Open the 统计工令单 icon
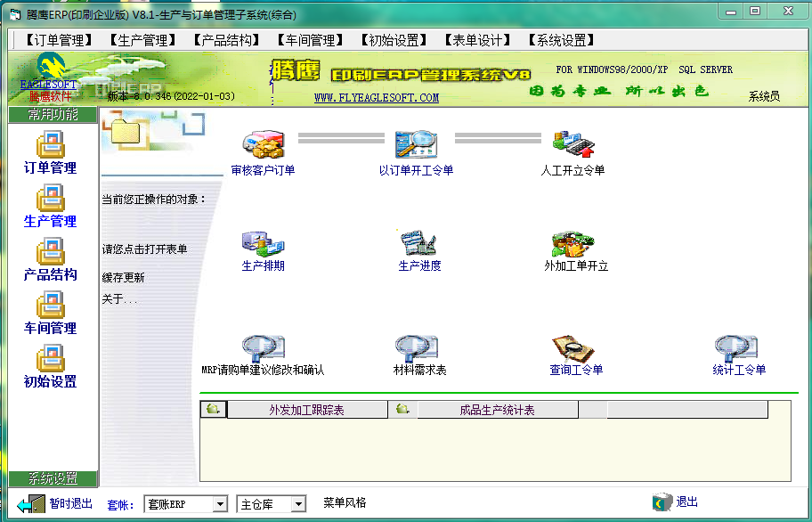This screenshot has height=522, width=812. [x=735, y=348]
